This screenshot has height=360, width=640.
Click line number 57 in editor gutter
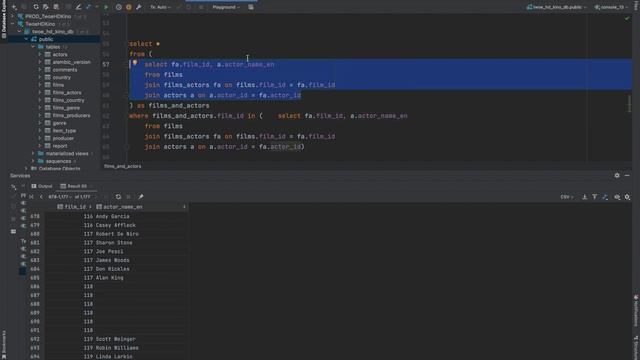pos(106,64)
